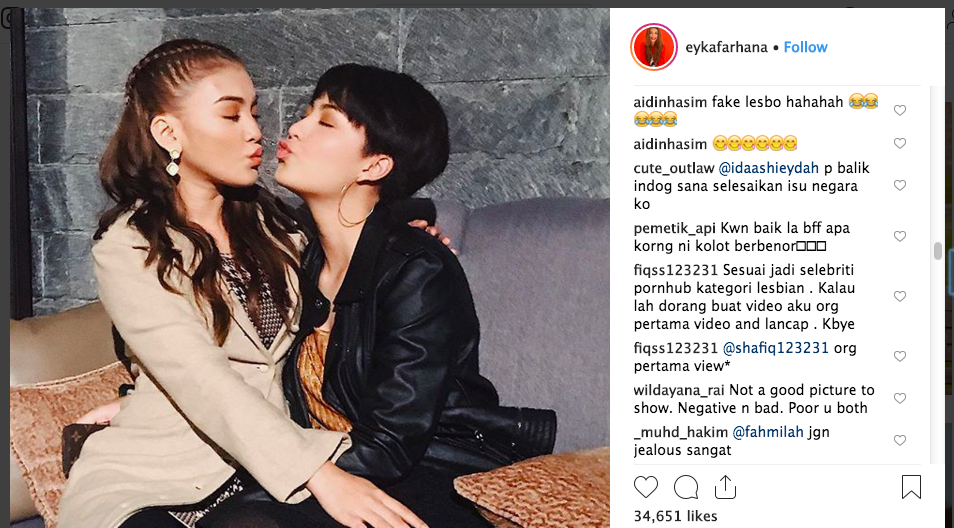The height and width of the screenshot is (528, 954).
Task: Follow the eykafarhana account
Action: pyautogui.click(x=806, y=47)
